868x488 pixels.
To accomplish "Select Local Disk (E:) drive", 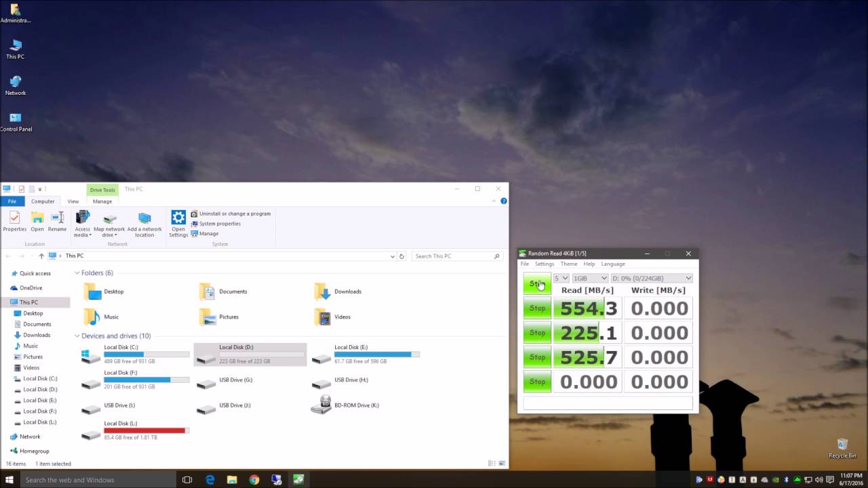I will [366, 354].
